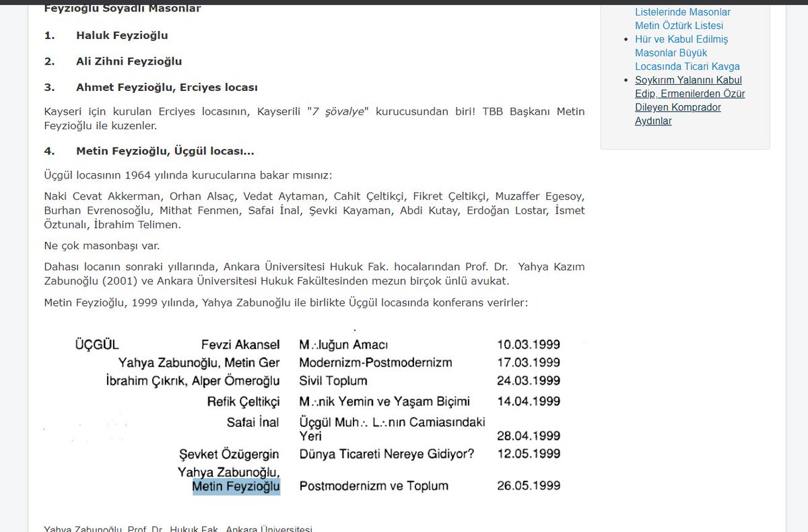
Task: Click date '10.03.1999' in the table
Action: coord(529,345)
